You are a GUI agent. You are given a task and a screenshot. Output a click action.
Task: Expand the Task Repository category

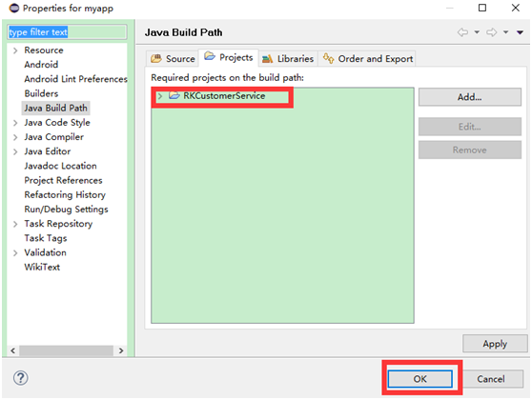[x=15, y=224]
